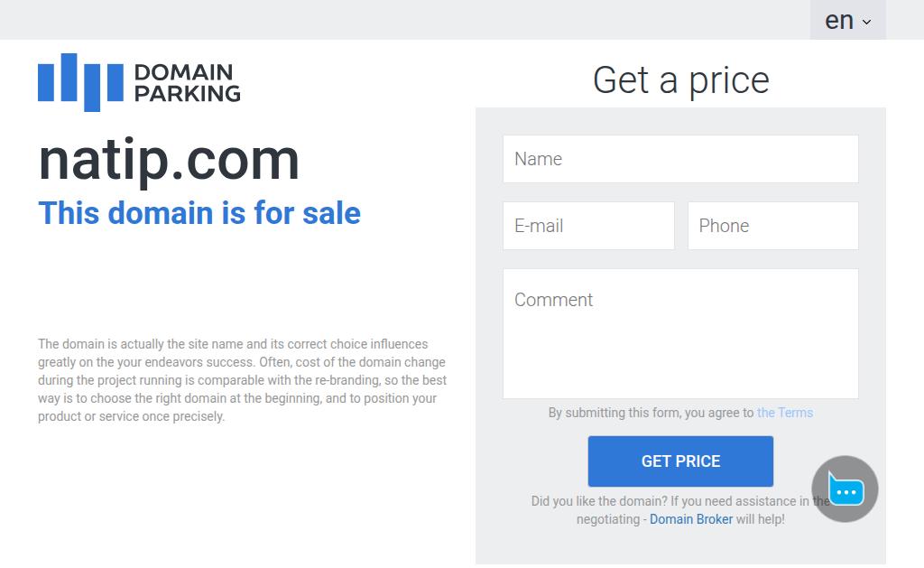
Task: Open the chat bubble widget
Action: tap(845, 489)
